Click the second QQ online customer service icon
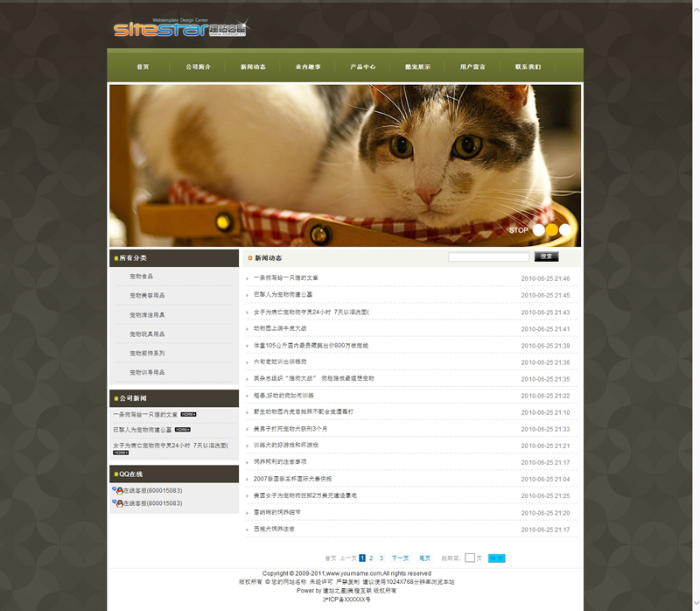 pyautogui.click(x=118, y=503)
